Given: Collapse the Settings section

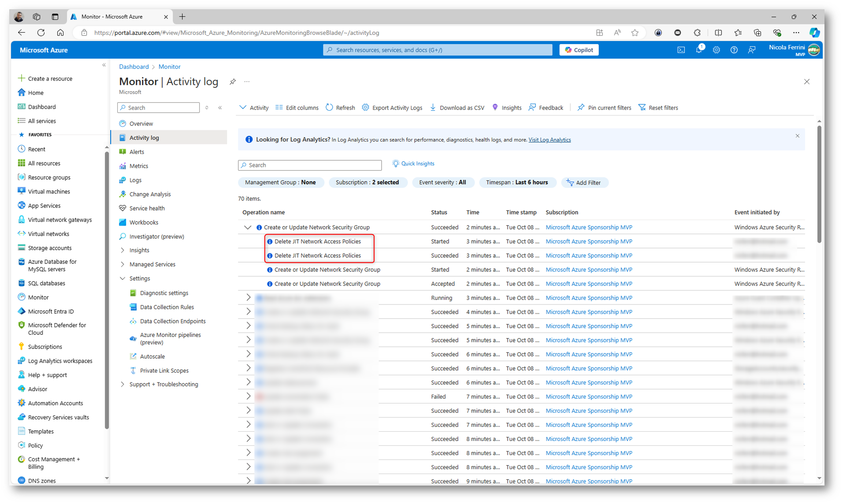Looking at the screenshot, I should point(123,278).
